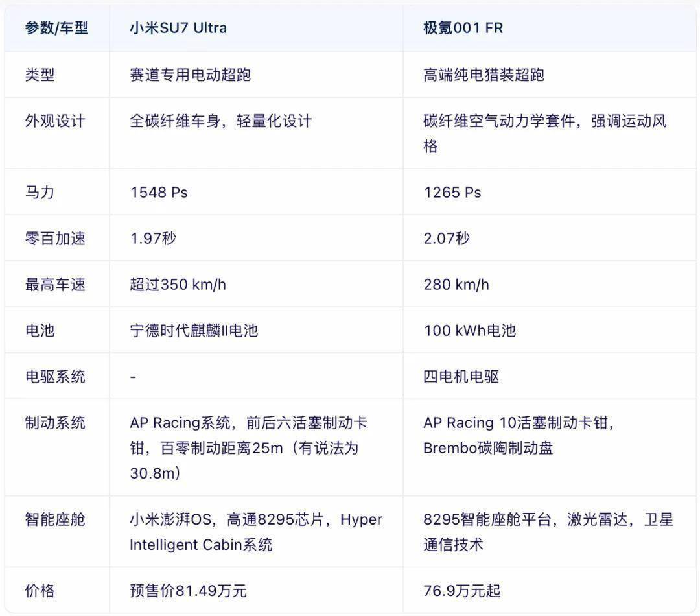Click the 280 km/h top speed cell
This screenshot has height=616, width=700.
point(456,285)
